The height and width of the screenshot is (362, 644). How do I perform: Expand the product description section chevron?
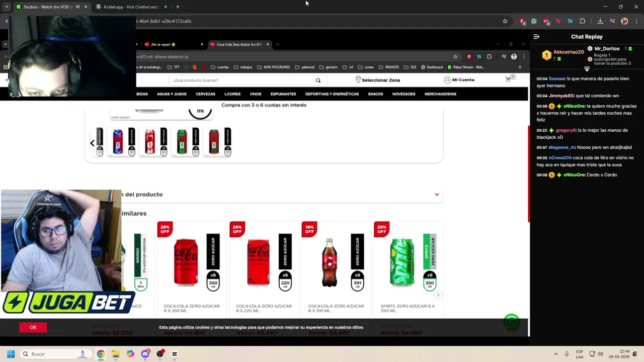point(437,195)
